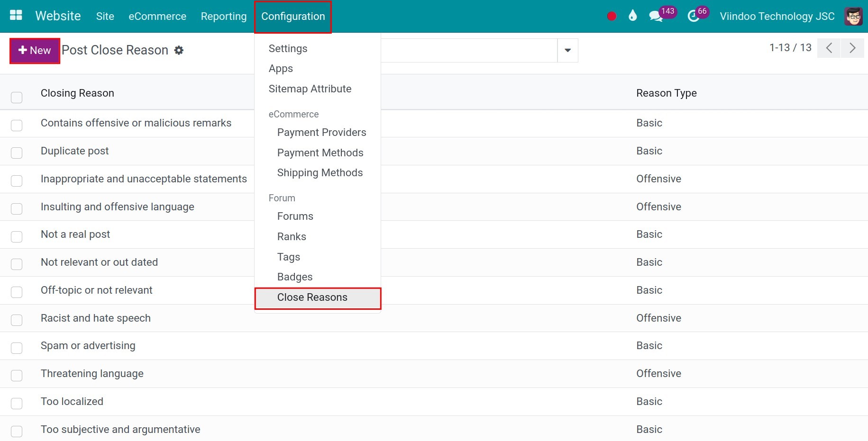
Task: Click the red recording dot icon
Action: coord(612,16)
